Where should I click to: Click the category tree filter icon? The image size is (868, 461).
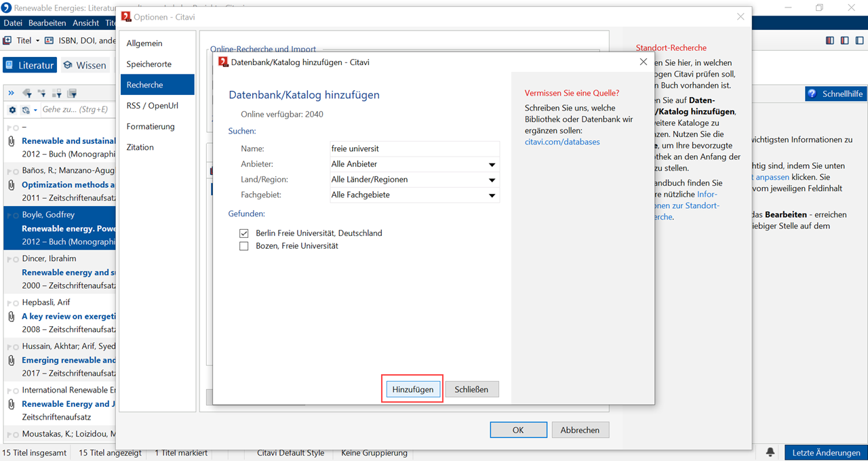(x=42, y=94)
